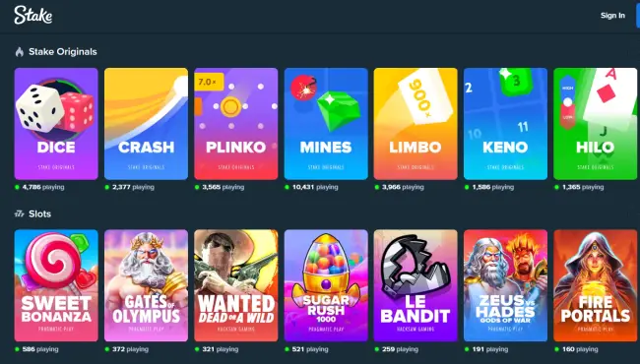Launch the Crash game card

pyautogui.click(x=146, y=124)
